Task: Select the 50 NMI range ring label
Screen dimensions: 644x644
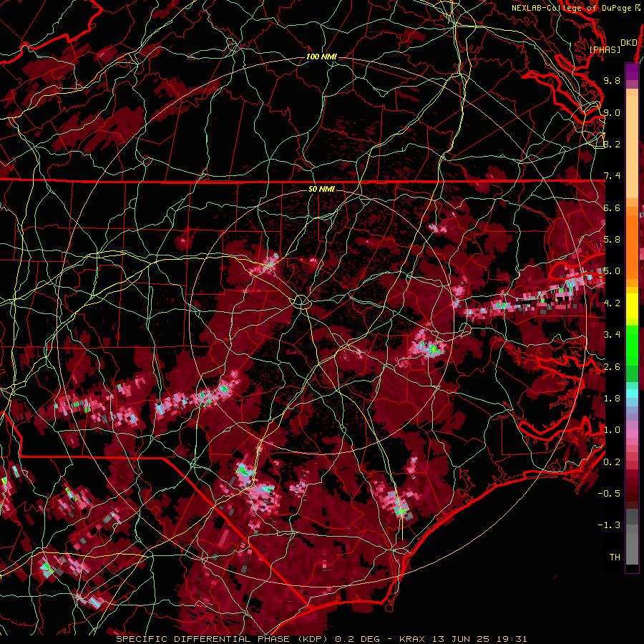Action: (x=321, y=189)
